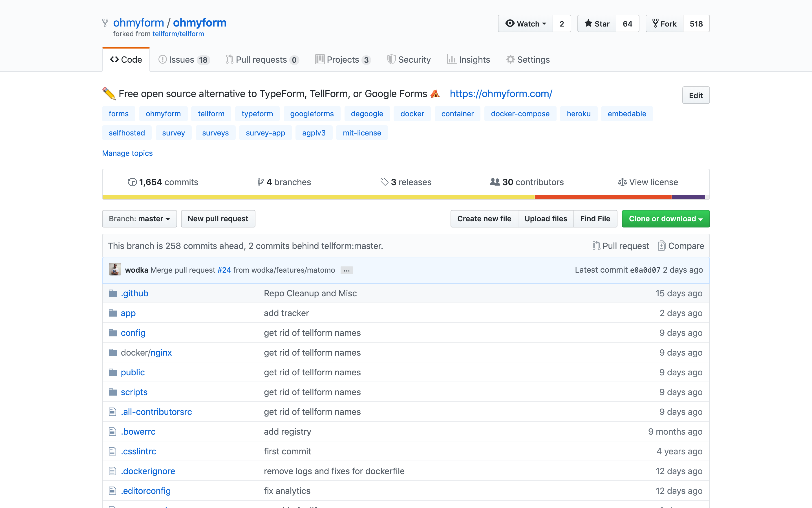Star the repository

tap(597, 23)
